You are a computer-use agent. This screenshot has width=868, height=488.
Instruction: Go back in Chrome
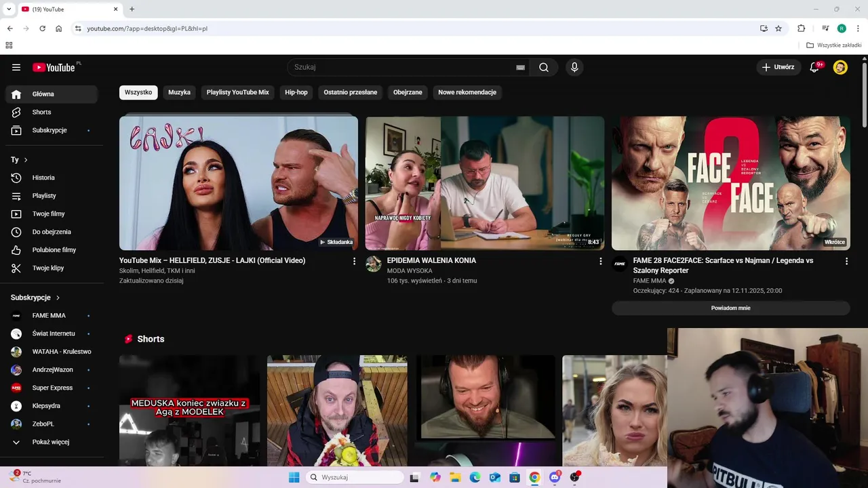click(9, 28)
